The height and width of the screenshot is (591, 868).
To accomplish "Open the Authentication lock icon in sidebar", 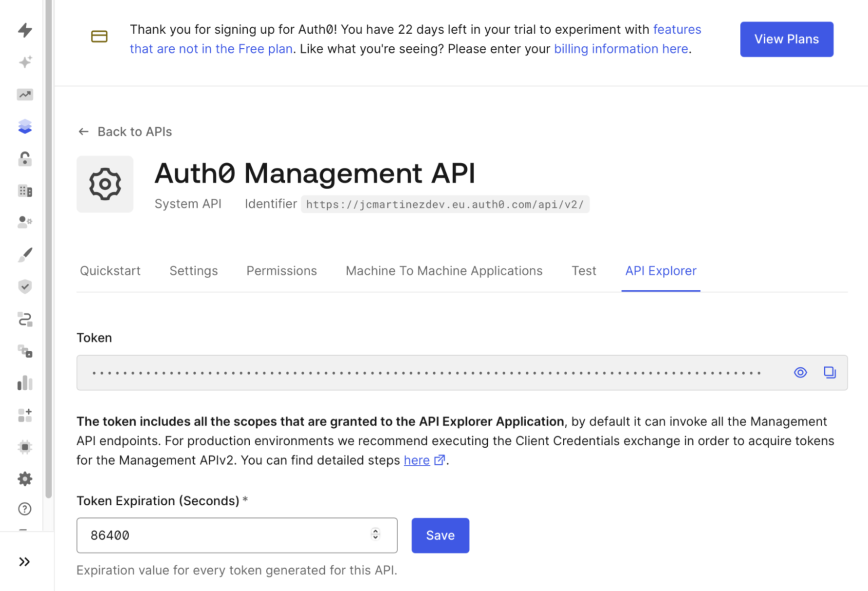I will (x=25, y=158).
